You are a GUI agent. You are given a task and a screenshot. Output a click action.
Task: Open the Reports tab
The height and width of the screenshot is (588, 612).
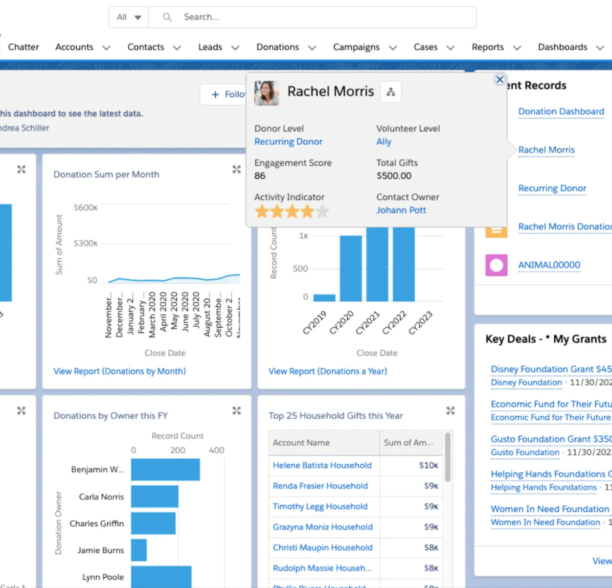click(487, 47)
